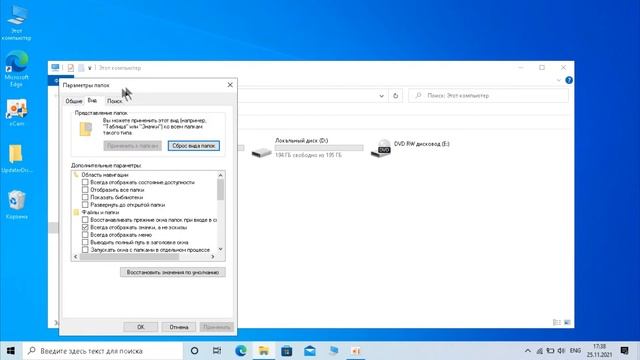Enable Показать библиотеки checkbox

85,197
